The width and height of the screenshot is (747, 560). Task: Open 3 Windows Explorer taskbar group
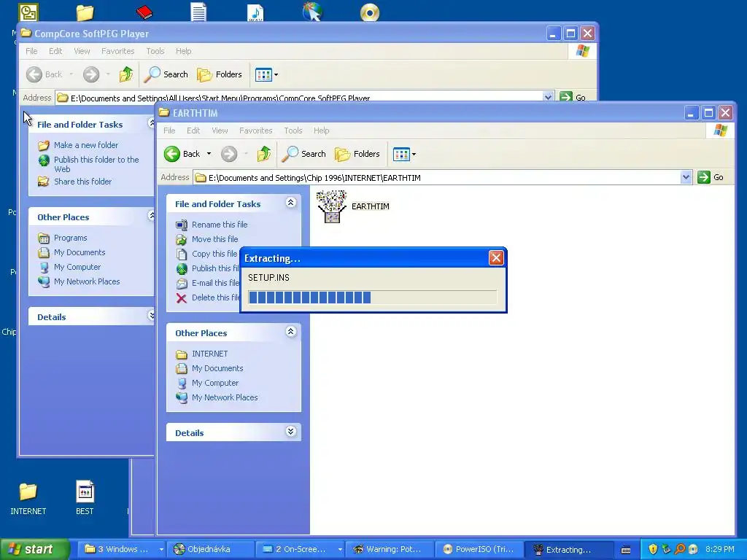[123, 549]
